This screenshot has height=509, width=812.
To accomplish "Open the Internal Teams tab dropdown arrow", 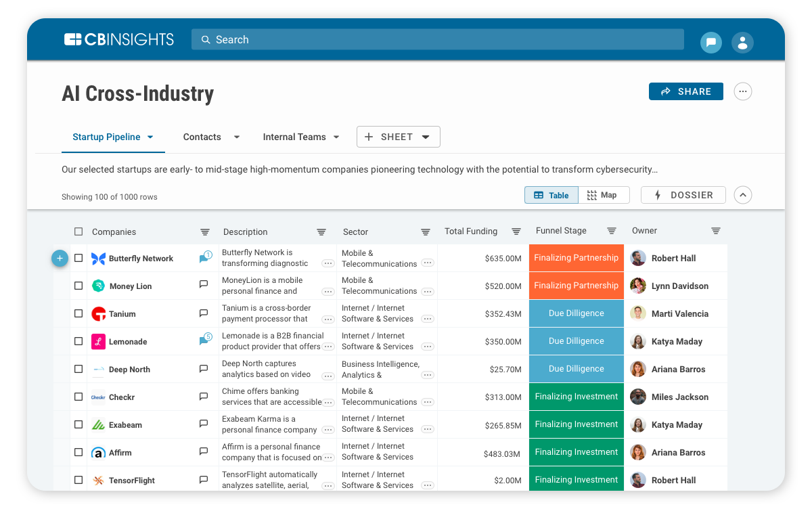I will click(x=336, y=137).
